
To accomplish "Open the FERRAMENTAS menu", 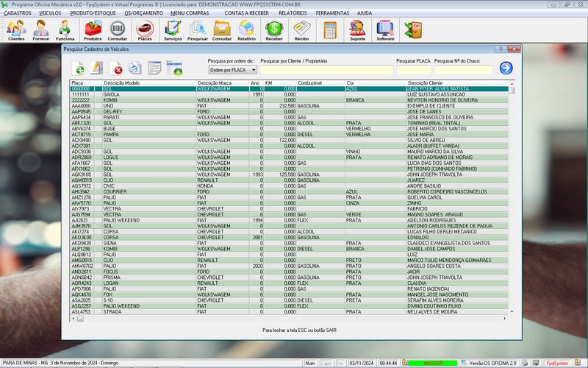I will coord(332,13).
